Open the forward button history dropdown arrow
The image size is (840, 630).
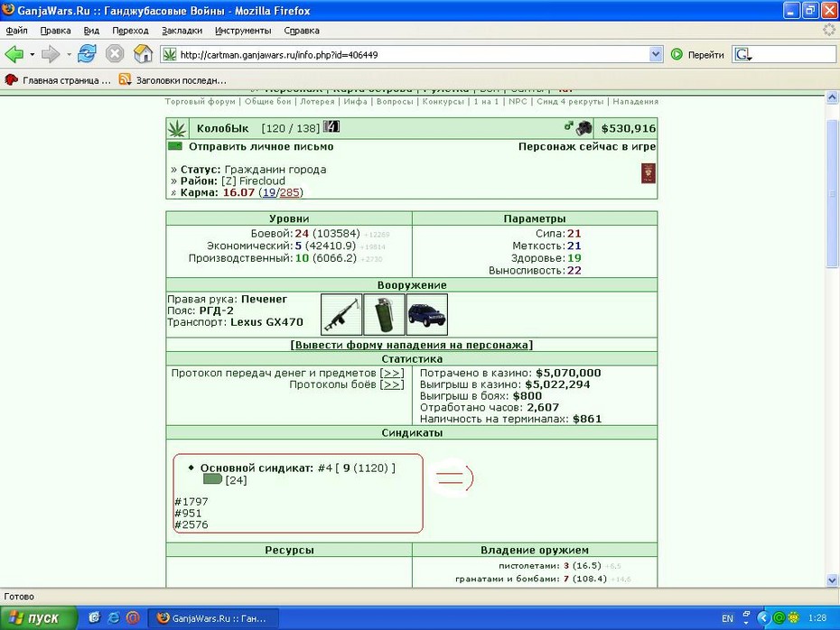(x=69, y=54)
